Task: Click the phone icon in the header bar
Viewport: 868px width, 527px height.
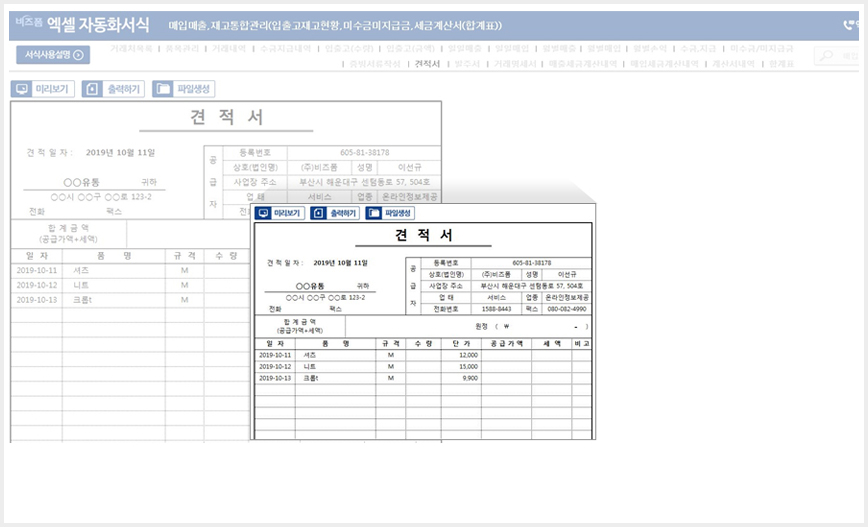Action: (x=849, y=25)
